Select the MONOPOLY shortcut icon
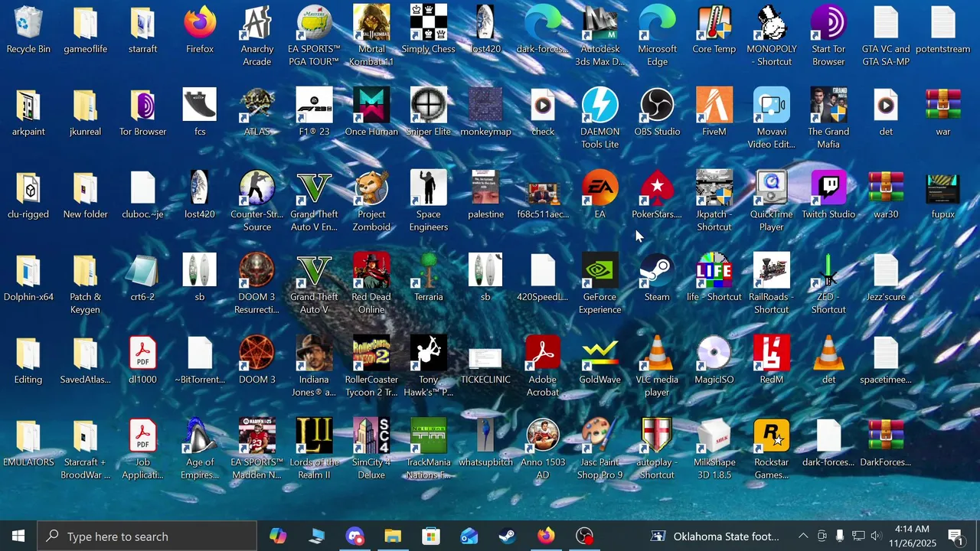This screenshot has width=980, height=551. [x=772, y=37]
